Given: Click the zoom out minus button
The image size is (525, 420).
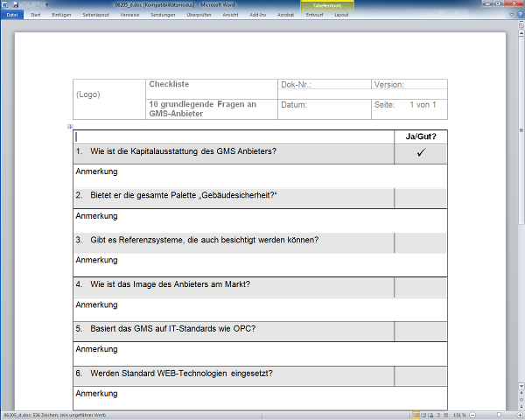Looking at the screenshot, I should (472, 415).
